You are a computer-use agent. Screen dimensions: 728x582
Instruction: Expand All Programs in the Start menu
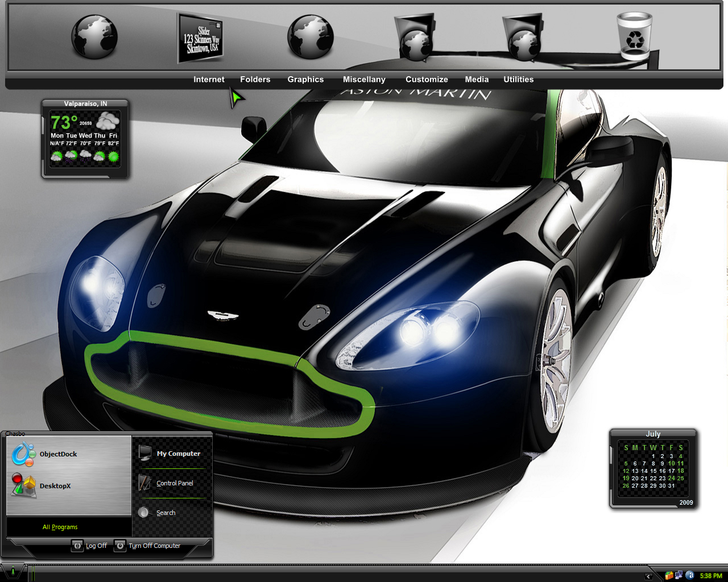click(x=60, y=527)
